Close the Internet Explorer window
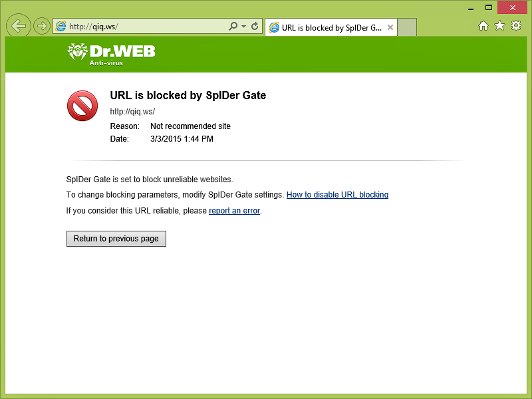Viewport: 532px width, 399px height. coord(512,7)
